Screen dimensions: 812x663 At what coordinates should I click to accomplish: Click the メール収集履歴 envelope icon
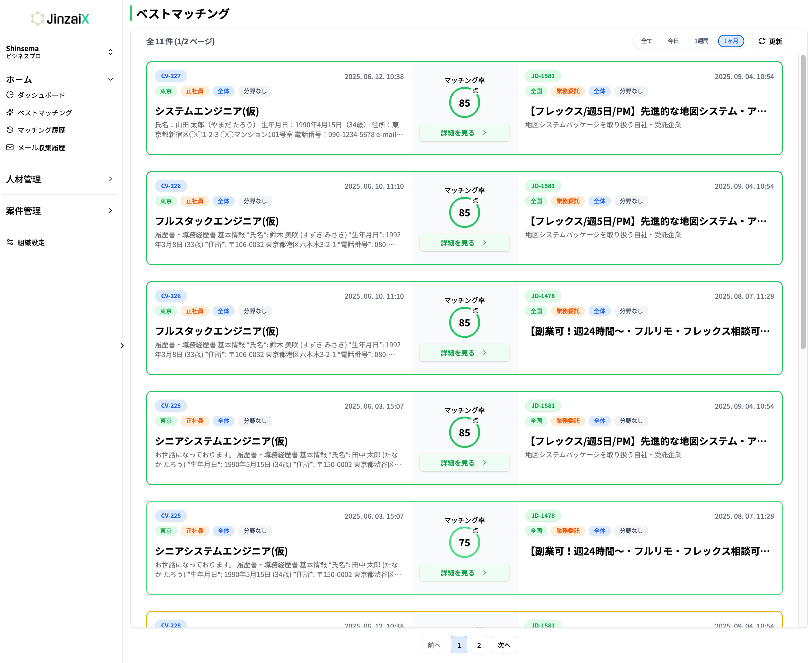[10, 147]
